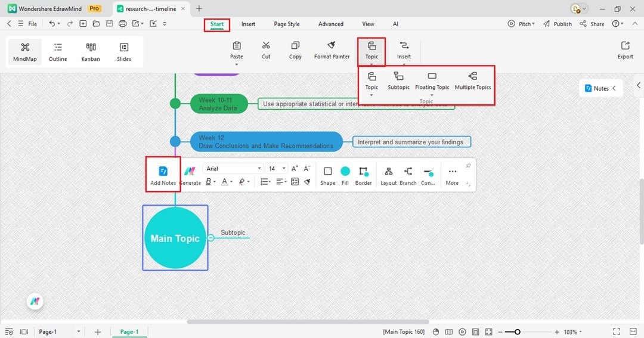Open the Page-1 selector dropdown

(60, 331)
